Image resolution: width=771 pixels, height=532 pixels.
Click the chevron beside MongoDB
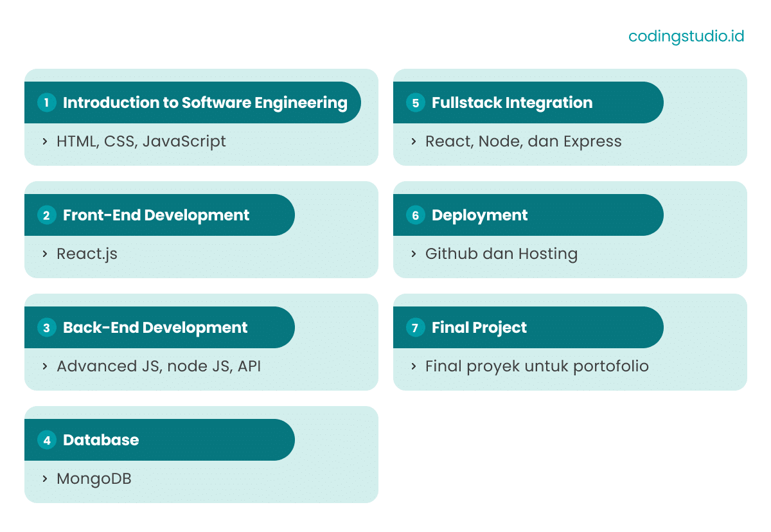coord(44,479)
